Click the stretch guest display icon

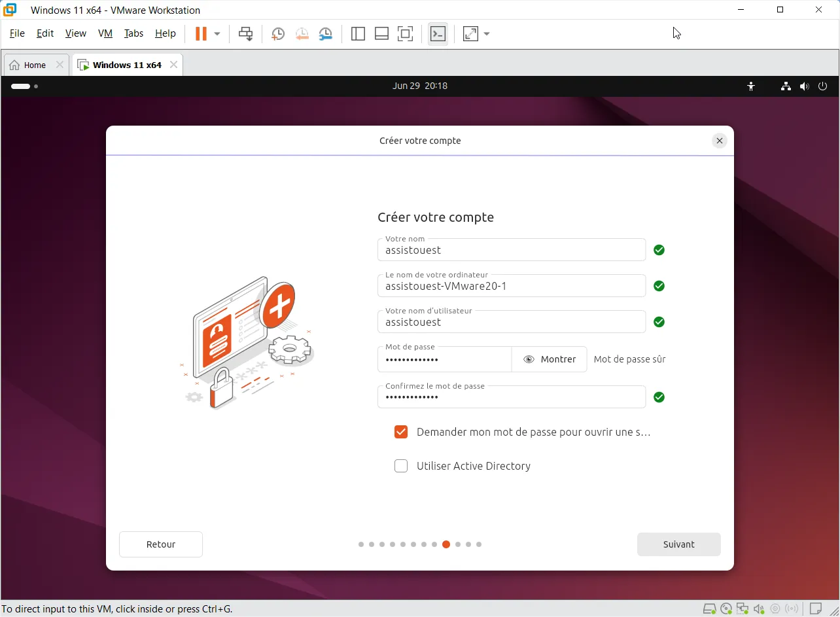(471, 34)
